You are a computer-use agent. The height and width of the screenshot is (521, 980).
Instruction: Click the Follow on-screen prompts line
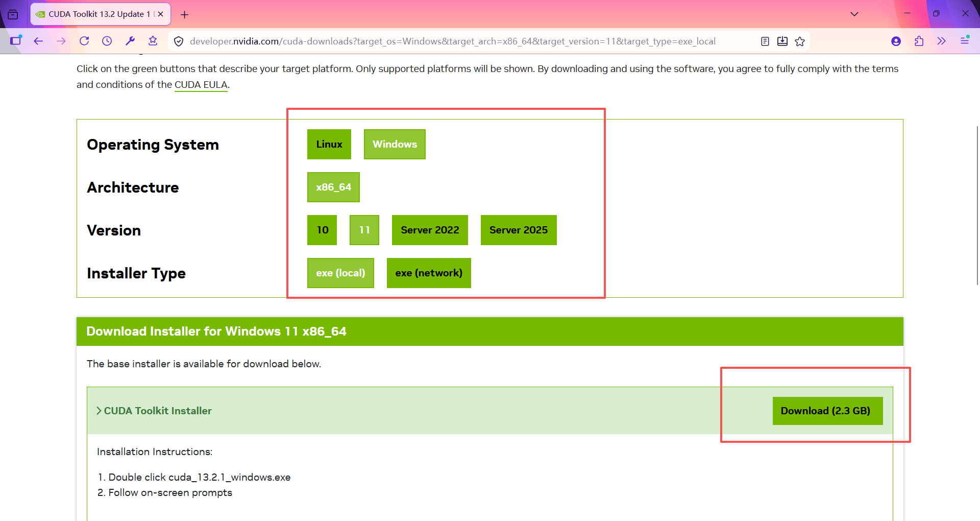coord(170,492)
